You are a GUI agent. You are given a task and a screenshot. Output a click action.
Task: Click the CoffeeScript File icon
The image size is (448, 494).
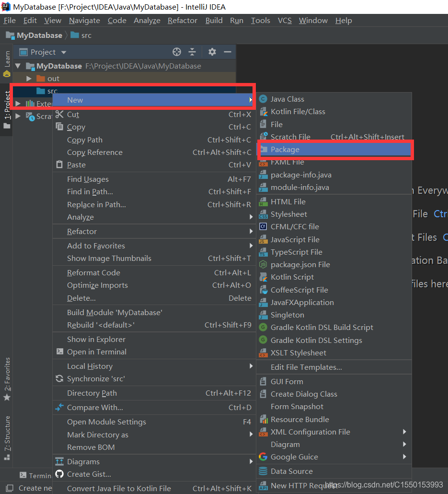click(263, 290)
